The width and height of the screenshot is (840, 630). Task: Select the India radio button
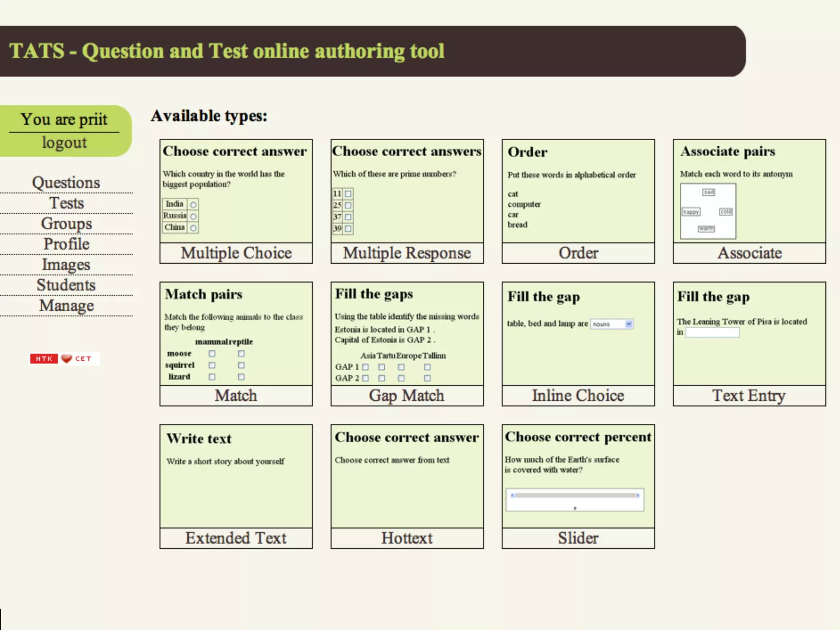[193, 204]
